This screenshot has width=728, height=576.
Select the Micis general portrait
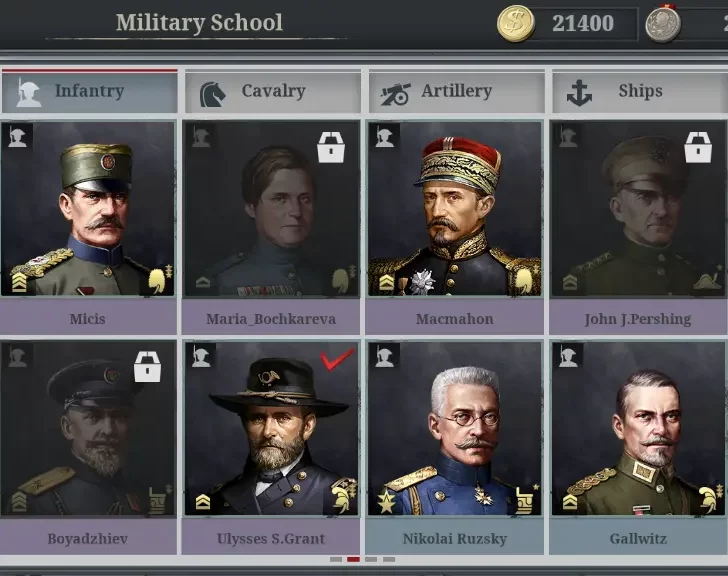click(88, 208)
